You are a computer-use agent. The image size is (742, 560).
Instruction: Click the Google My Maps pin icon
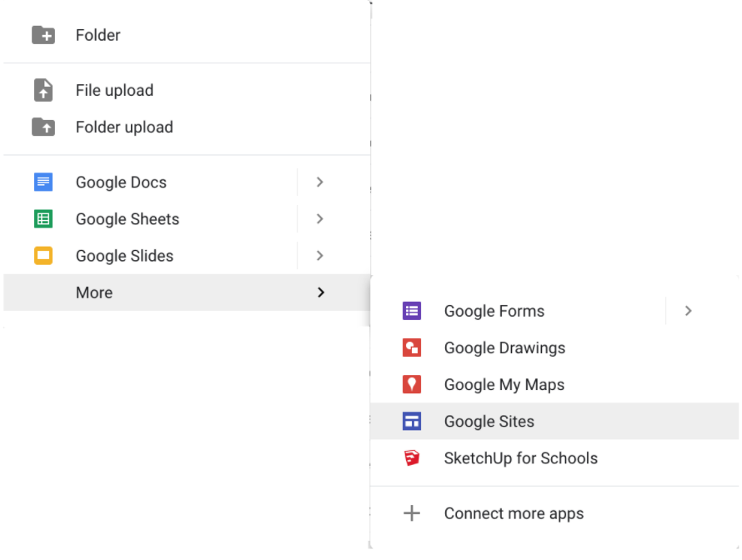[412, 384]
